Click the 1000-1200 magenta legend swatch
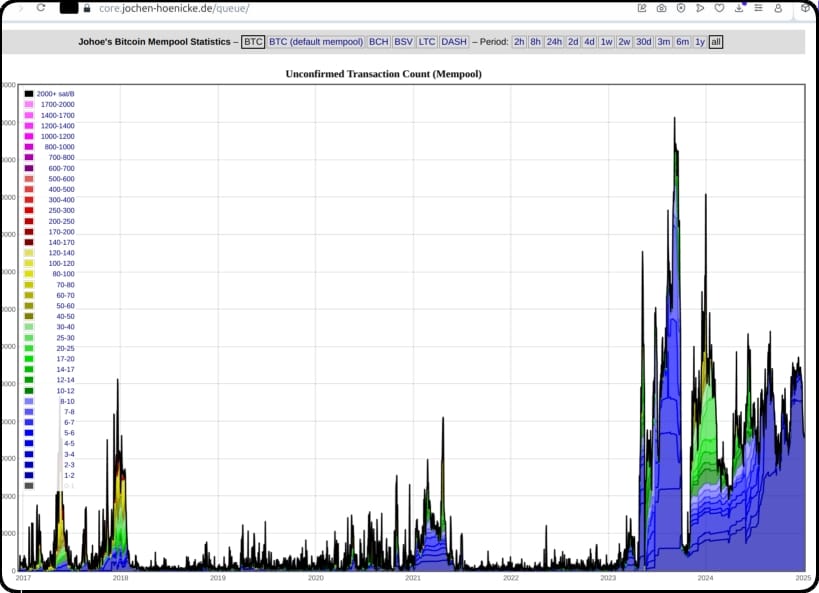Screen dimensions: 819x593 (29, 136)
